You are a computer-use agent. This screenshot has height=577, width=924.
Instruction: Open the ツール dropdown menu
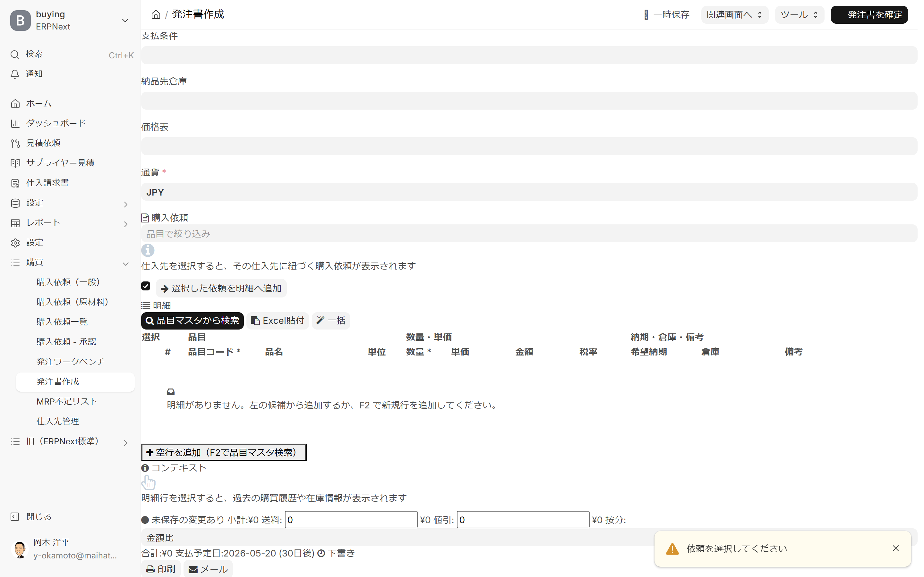799,15
